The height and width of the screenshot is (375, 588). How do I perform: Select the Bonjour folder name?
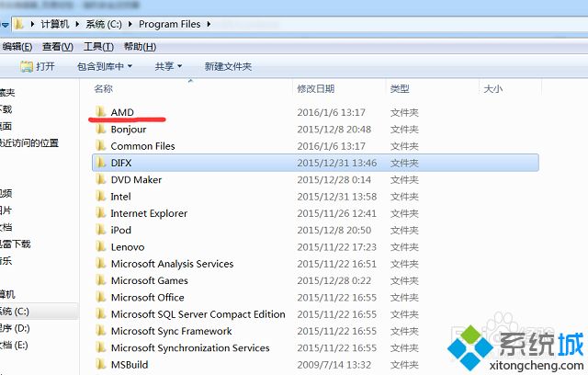click(x=129, y=130)
